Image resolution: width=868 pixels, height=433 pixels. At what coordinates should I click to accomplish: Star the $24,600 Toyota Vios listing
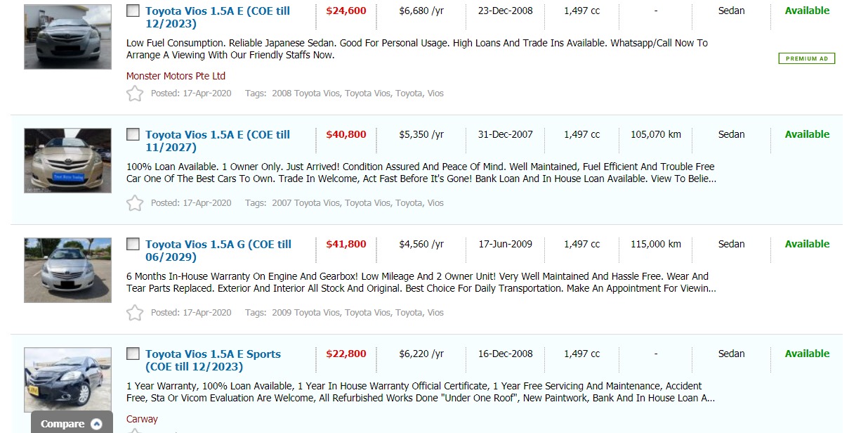[x=135, y=93]
